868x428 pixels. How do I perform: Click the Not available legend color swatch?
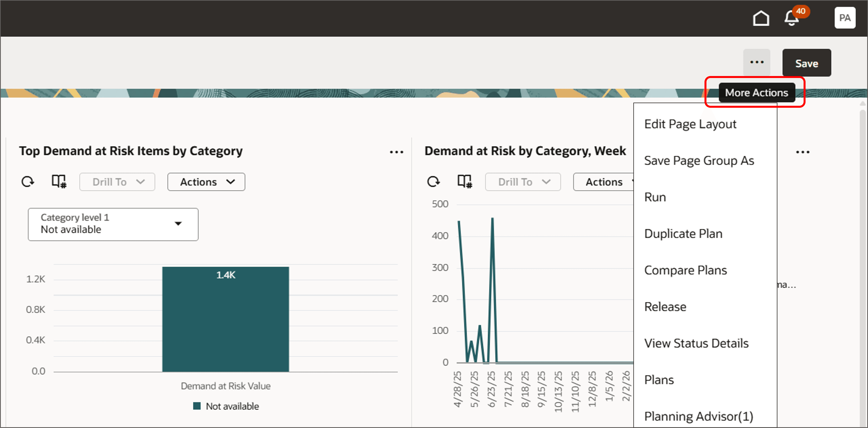(197, 406)
